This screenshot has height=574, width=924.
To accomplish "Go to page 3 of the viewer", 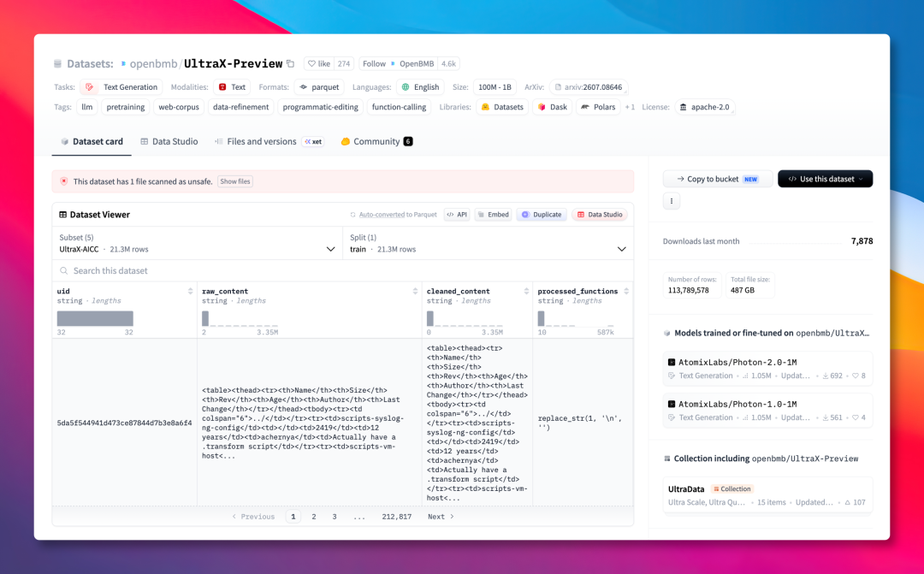I will pyautogui.click(x=335, y=517).
